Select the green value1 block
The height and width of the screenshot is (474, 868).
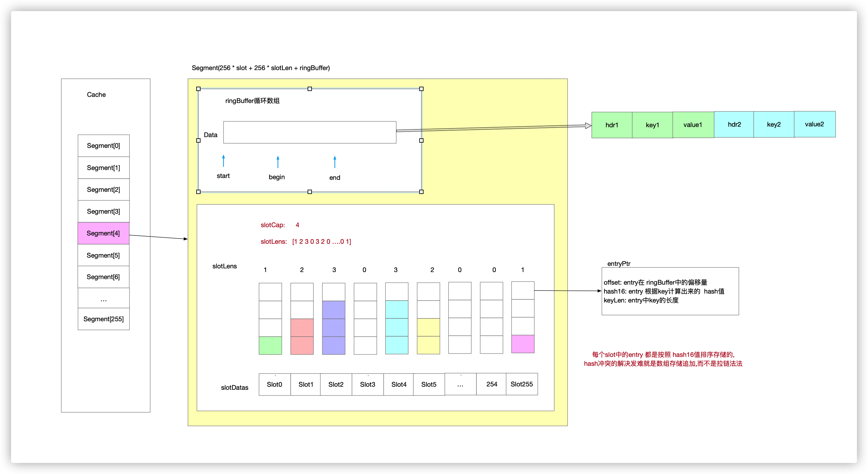(693, 125)
